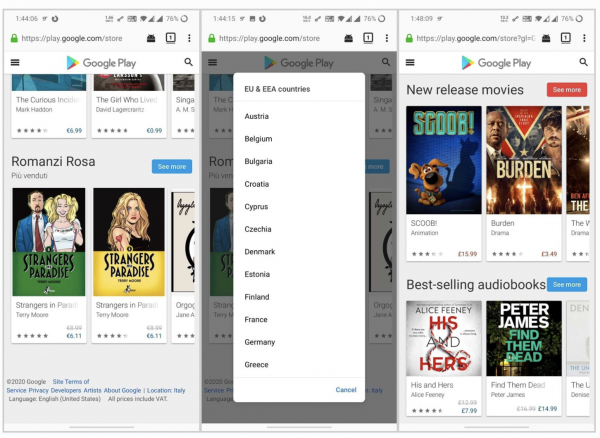Tap incognito-style icon in middle screen address bar

coord(349,38)
